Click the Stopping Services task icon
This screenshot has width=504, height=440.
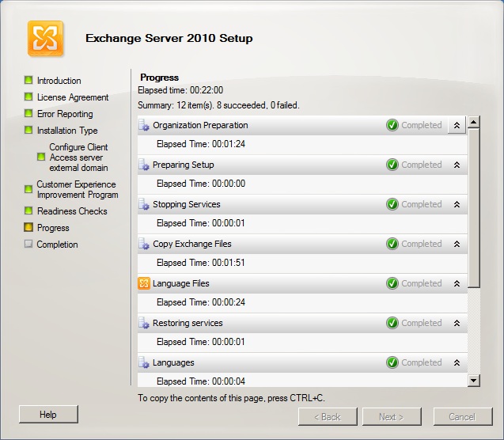(144, 204)
